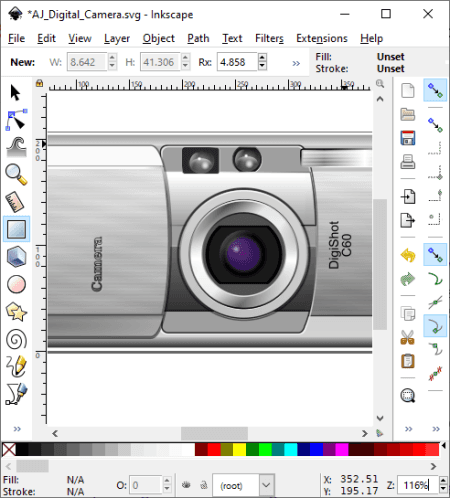The height and width of the screenshot is (498, 450).
Task: Select the Measure ruler tool
Action: [x=15, y=202]
